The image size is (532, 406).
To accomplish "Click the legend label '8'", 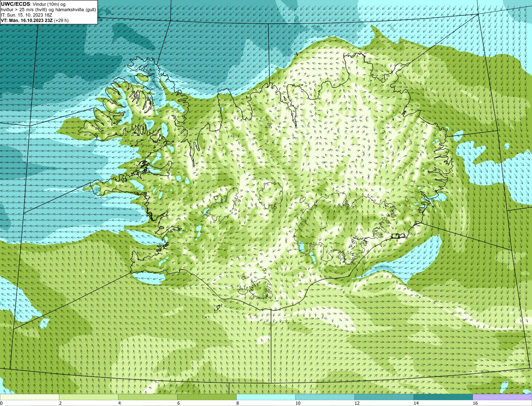I will [237, 403].
